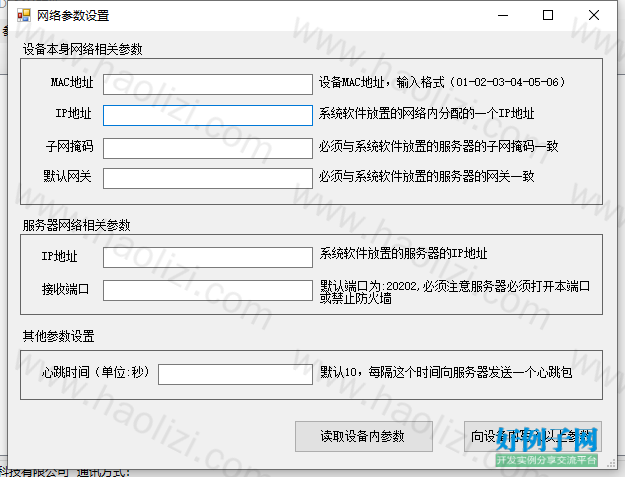Click the 设备本身网络相关参数 group label
This screenshot has width=625, height=477.
coord(83,49)
